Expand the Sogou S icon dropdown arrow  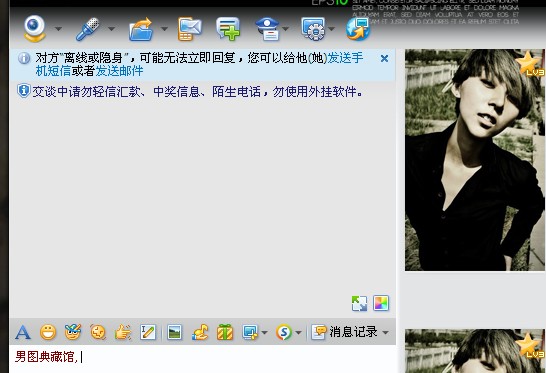298,333
